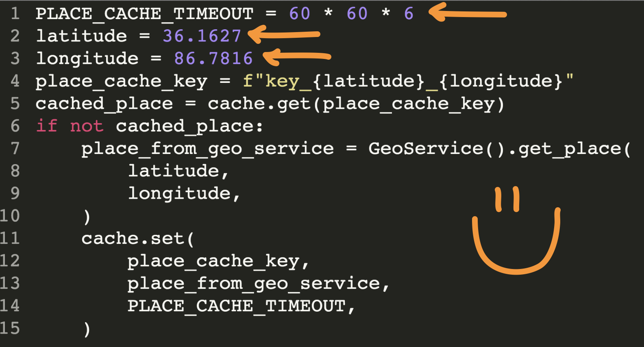Screen dimensions: 644x347
Task: Click GeoService() on line 7
Action: coord(436,149)
